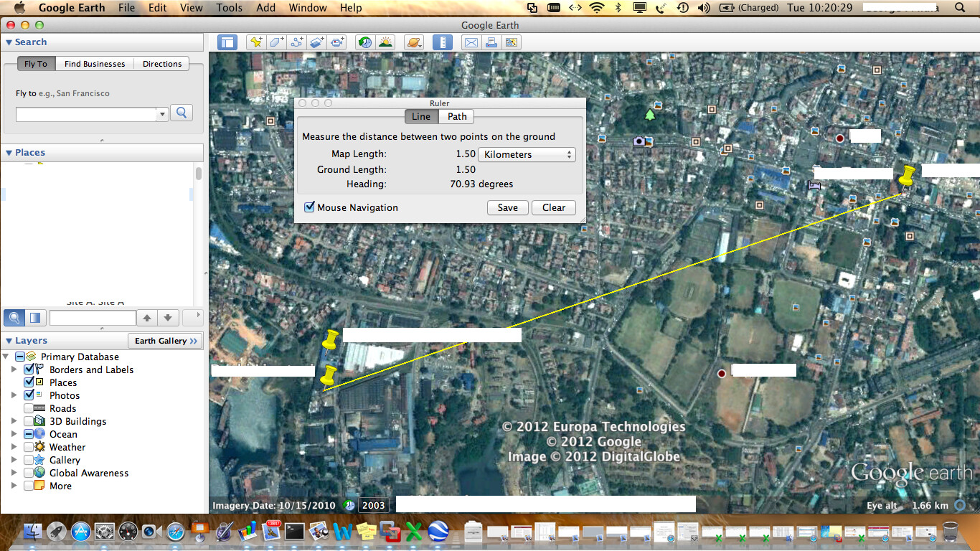Select the Add Path tool
This screenshot has width=980, height=551.
[296, 42]
